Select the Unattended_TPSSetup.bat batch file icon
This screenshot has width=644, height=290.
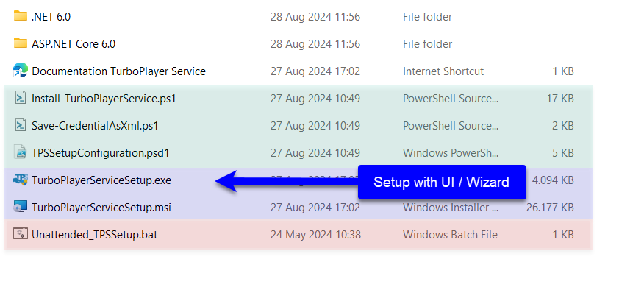click(x=20, y=234)
